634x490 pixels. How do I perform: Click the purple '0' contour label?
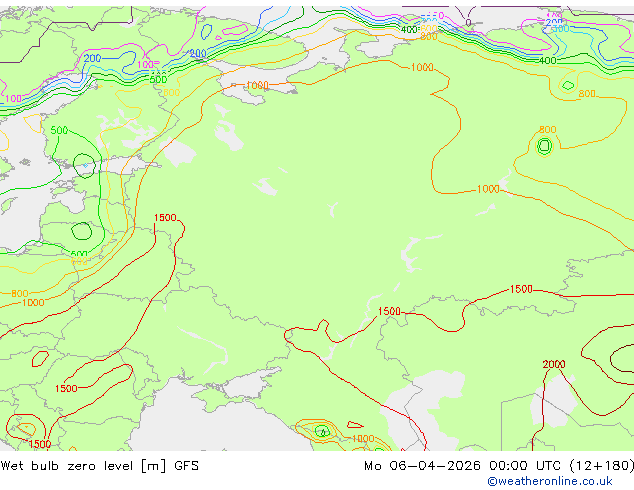click(468, 23)
